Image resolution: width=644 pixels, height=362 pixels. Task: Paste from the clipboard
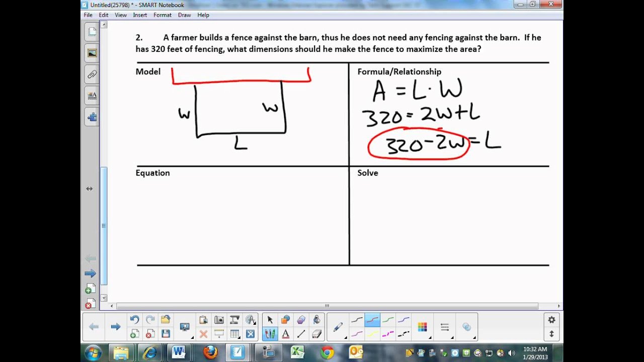tap(203, 320)
